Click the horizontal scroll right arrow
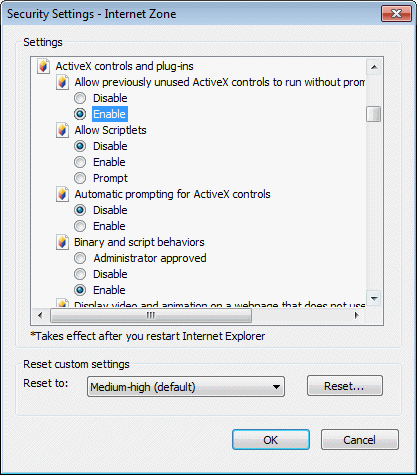The image size is (417, 475). tap(357, 315)
